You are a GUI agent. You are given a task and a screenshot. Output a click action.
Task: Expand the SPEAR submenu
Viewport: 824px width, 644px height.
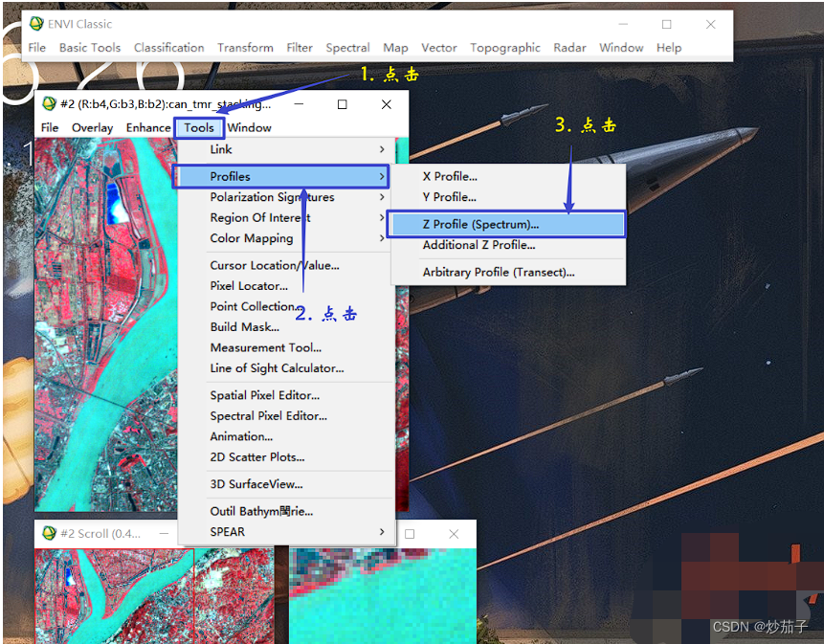pyautogui.click(x=286, y=532)
